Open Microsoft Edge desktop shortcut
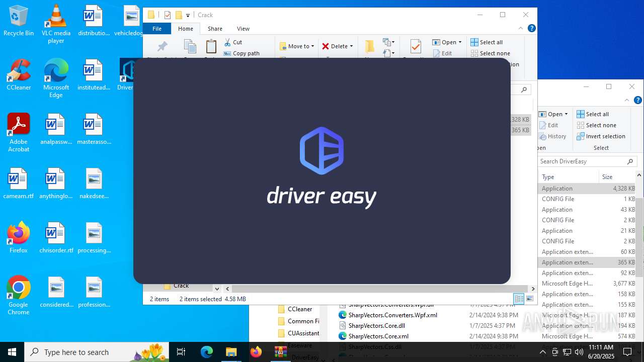Screen dimensions: 644x362 [x=56, y=78]
